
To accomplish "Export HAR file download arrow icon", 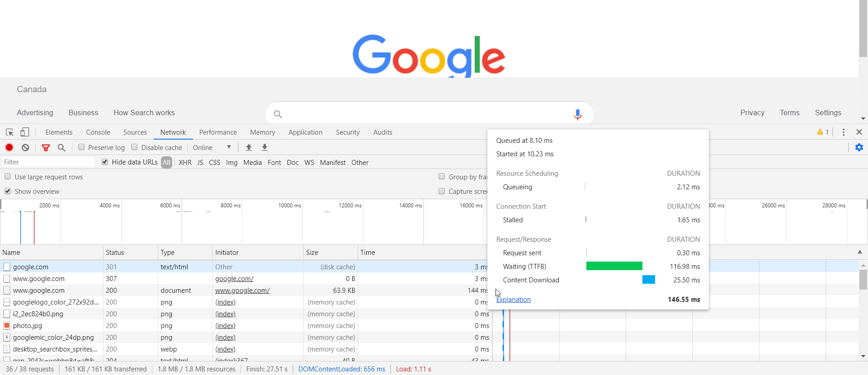I will [265, 147].
